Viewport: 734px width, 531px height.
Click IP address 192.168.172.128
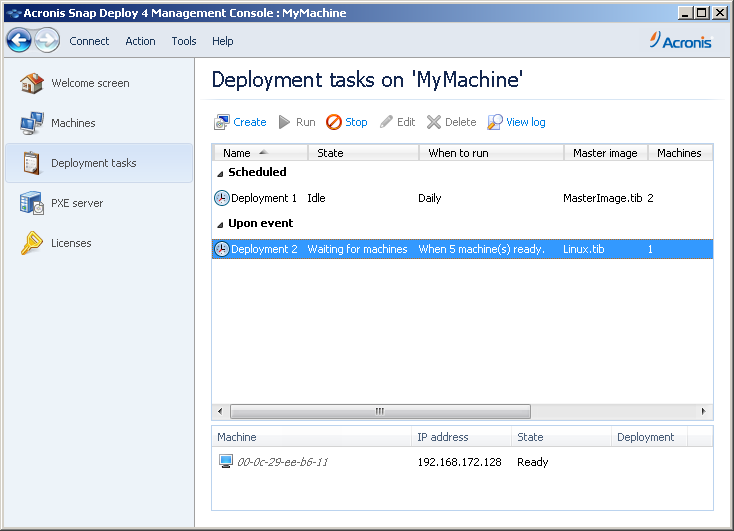(459, 462)
